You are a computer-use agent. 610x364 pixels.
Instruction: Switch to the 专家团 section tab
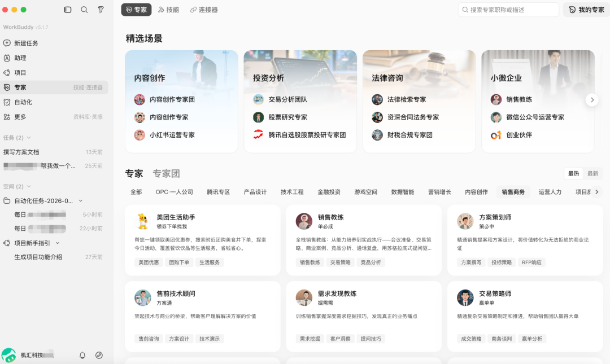tap(166, 173)
